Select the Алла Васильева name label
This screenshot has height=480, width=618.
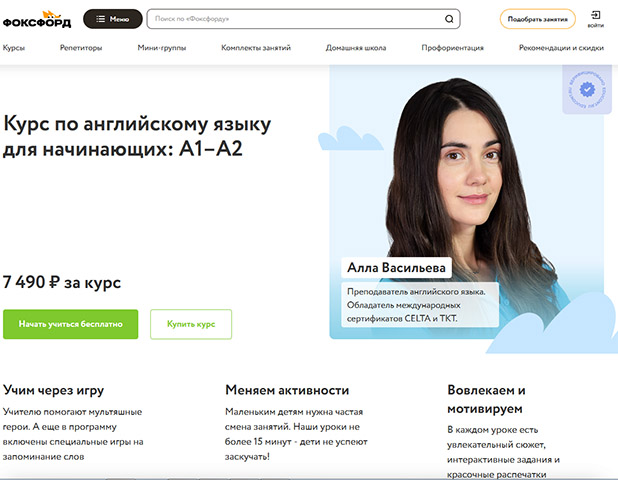pos(396,268)
